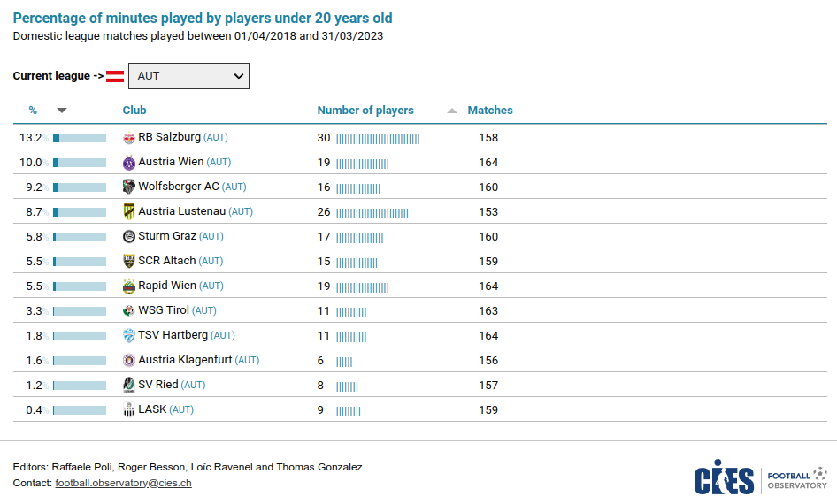Select the TSV Hartberg club name
Image resolution: width=837 pixels, height=504 pixels.
pyautogui.click(x=173, y=335)
